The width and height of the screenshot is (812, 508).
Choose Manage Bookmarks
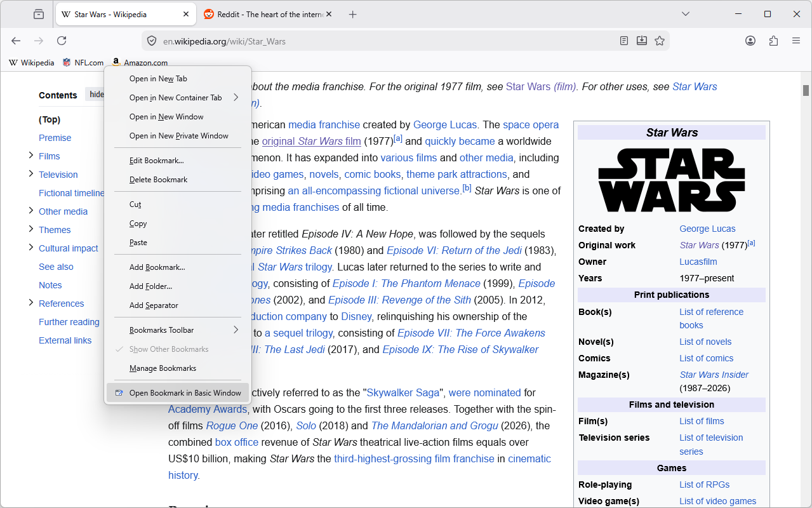point(178,368)
